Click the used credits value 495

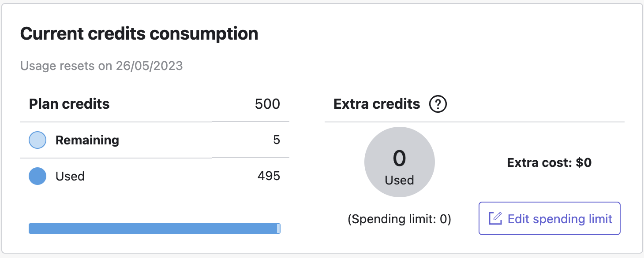click(x=269, y=176)
